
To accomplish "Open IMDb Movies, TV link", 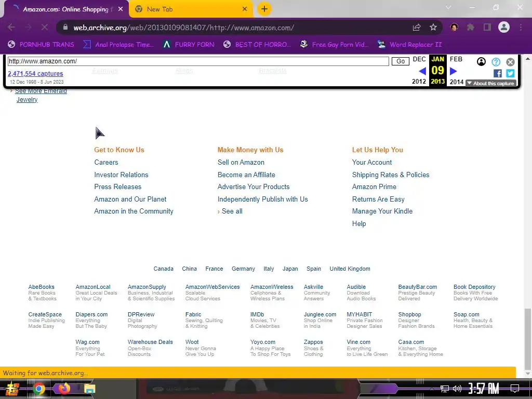I will pos(265,320).
